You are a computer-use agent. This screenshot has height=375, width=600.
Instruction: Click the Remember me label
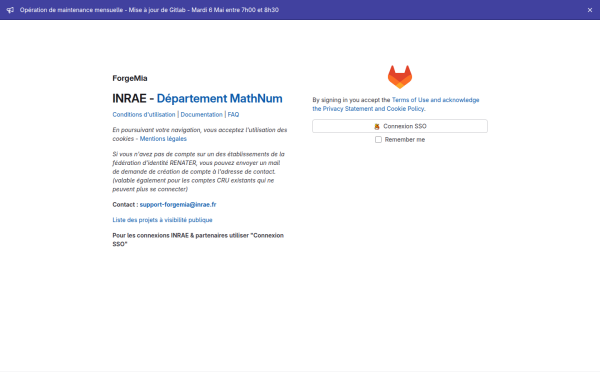pyautogui.click(x=405, y=140)
